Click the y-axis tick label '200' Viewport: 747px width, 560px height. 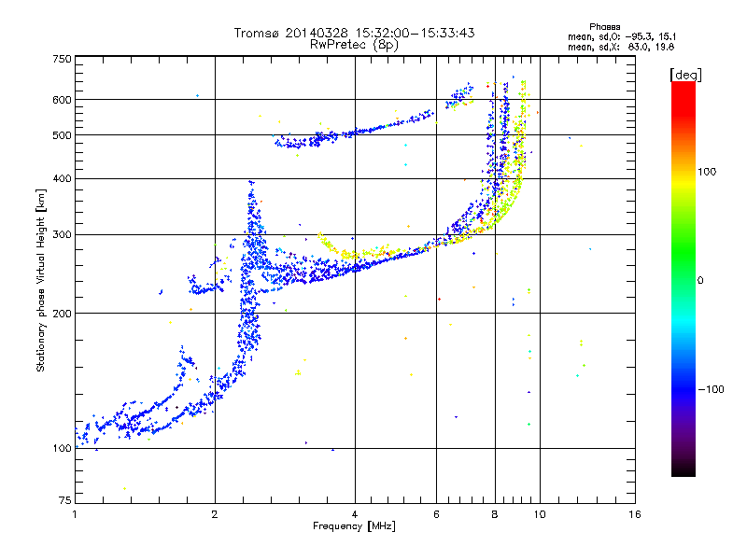[x=62, y=314]
